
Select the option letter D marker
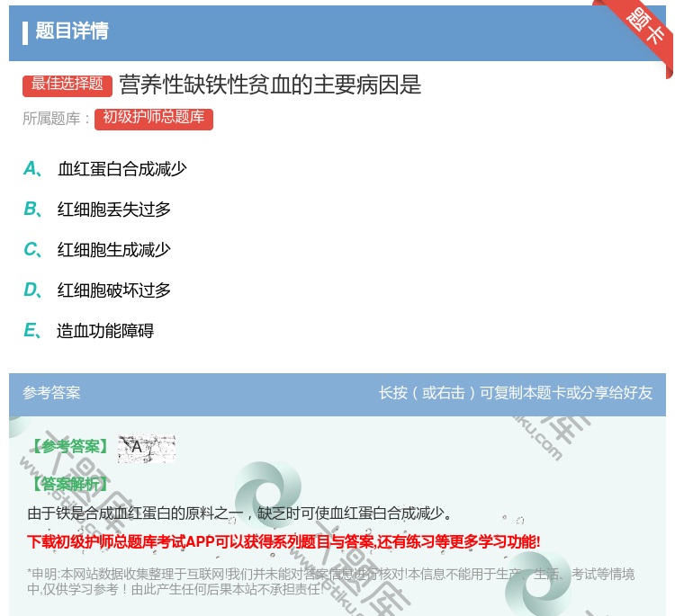[31, 290]
